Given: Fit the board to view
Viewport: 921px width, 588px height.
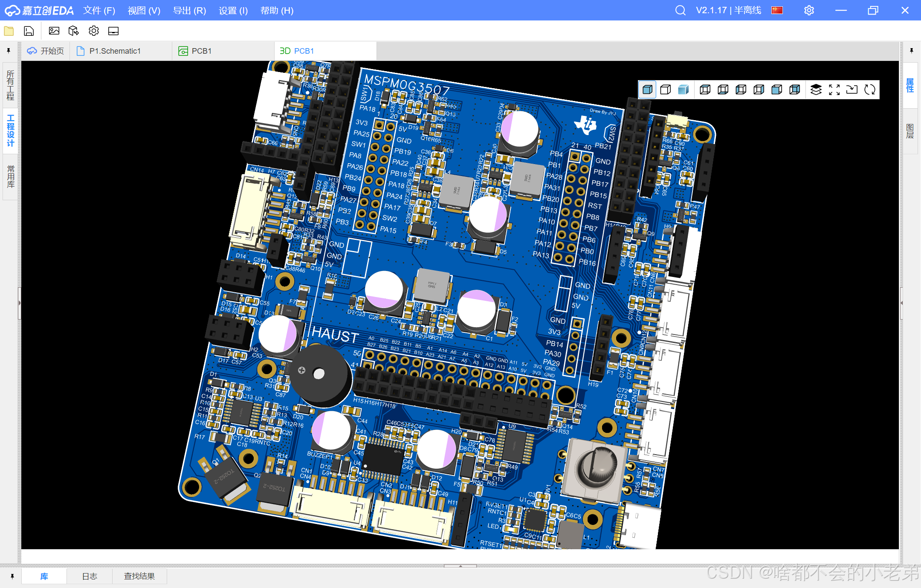Looking at the screenshot, I should [834, 89].
